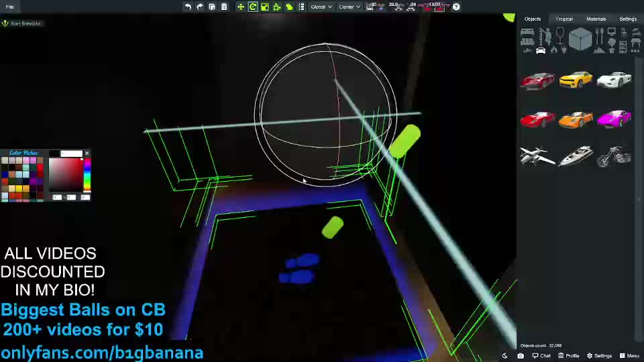Click the trash delete icon
The width and height of the screenshot is (644, 362).
coord(224,7)
